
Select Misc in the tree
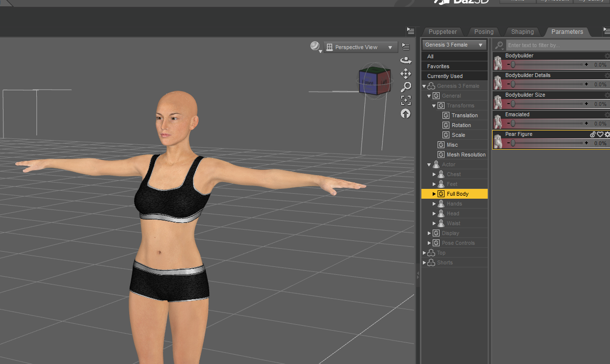point(452,145)
